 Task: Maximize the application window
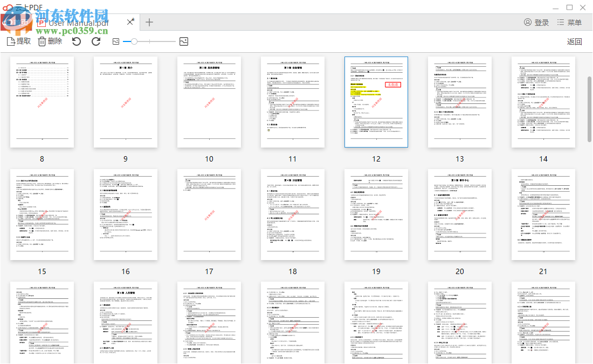pos(570,8)
